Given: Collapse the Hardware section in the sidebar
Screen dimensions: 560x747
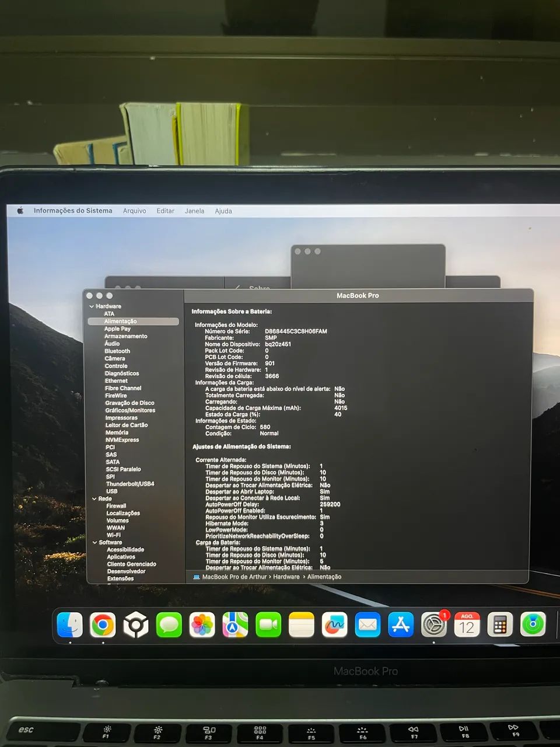Looking at the screenshot, I should tap(92, 306).
